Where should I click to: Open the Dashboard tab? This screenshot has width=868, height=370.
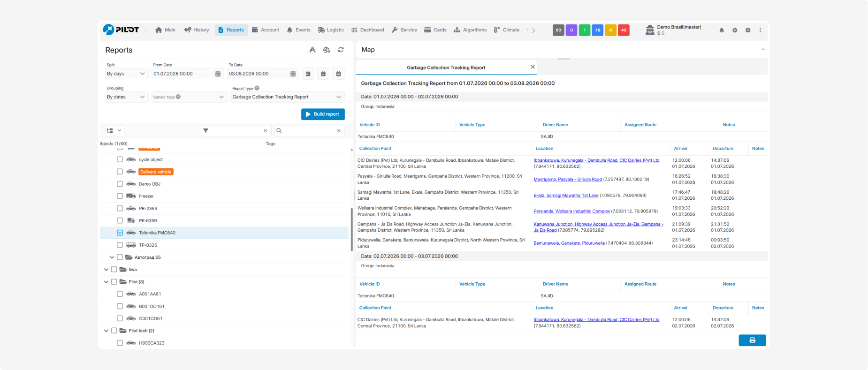pyautogui.click(x=367, y=30)
